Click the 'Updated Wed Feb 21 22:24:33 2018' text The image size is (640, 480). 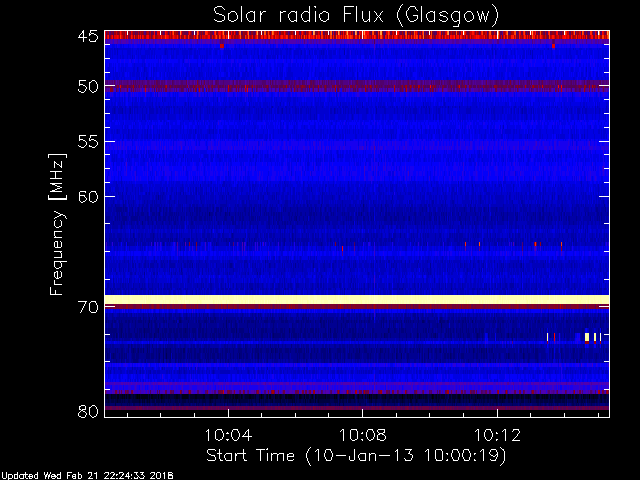coord(87,476)
